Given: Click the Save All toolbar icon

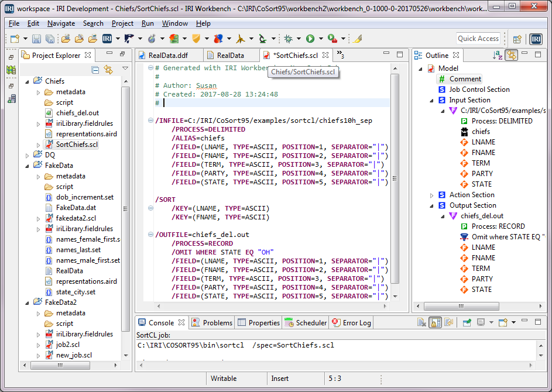Looking at the screenshot, I should 50,39.
